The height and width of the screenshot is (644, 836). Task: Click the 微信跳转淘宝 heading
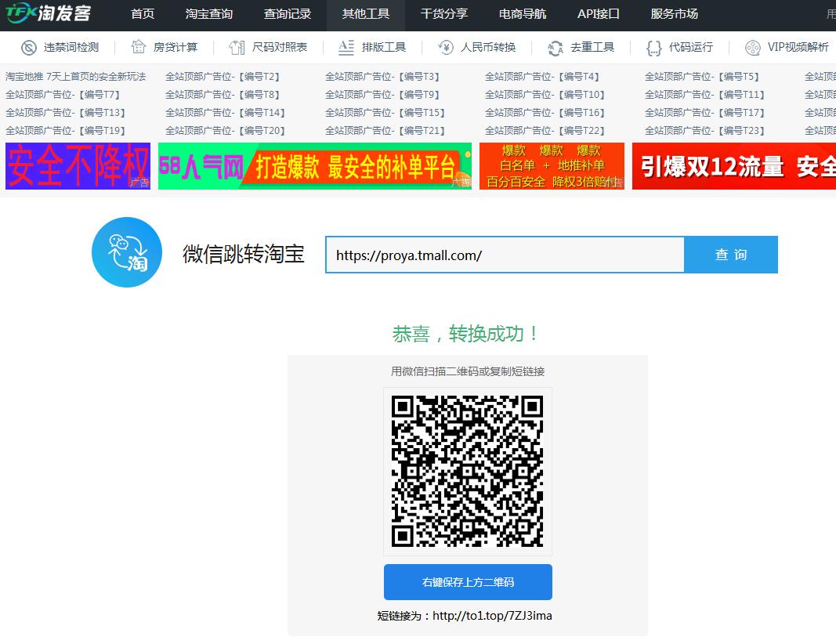coord(243,254)
